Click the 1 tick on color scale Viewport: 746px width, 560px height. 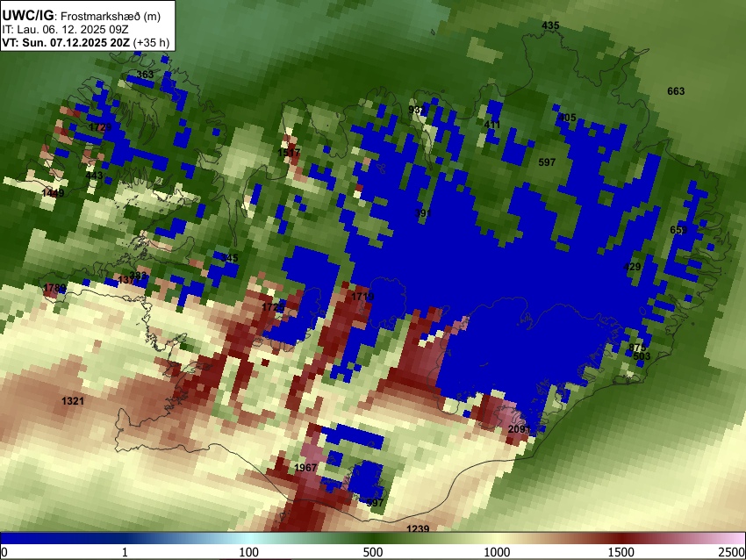[125, 552]
